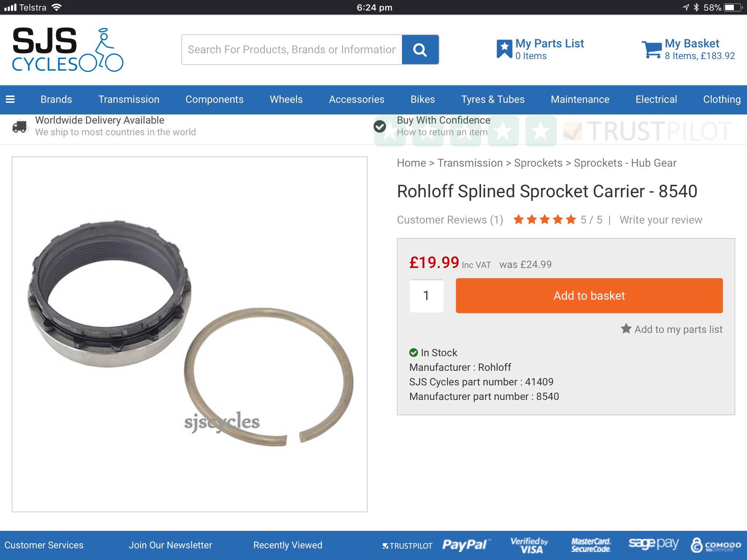Open the Write your review link
The height and width of the screenshot is (560, 747).
point(661,219)
